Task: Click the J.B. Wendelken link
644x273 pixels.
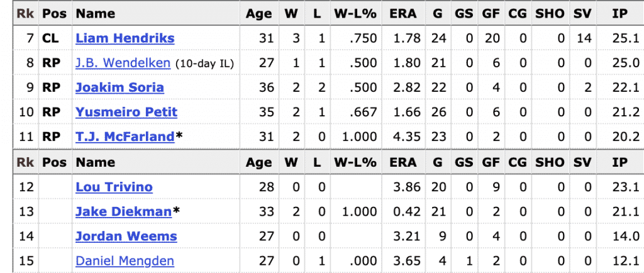Action: click(x=123, y=63)
